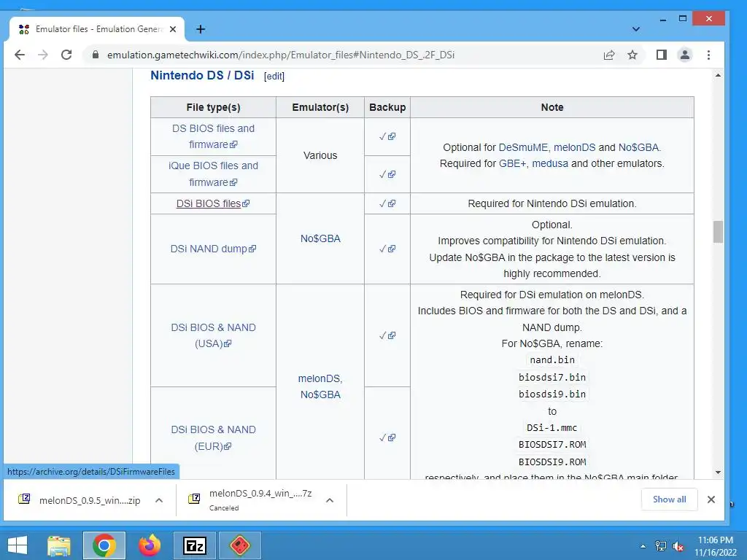The height and width of the screenshot is (560, 747).
Task: Expand melonDS_0.9.5 download options chevron
Action: coord(159,500)
